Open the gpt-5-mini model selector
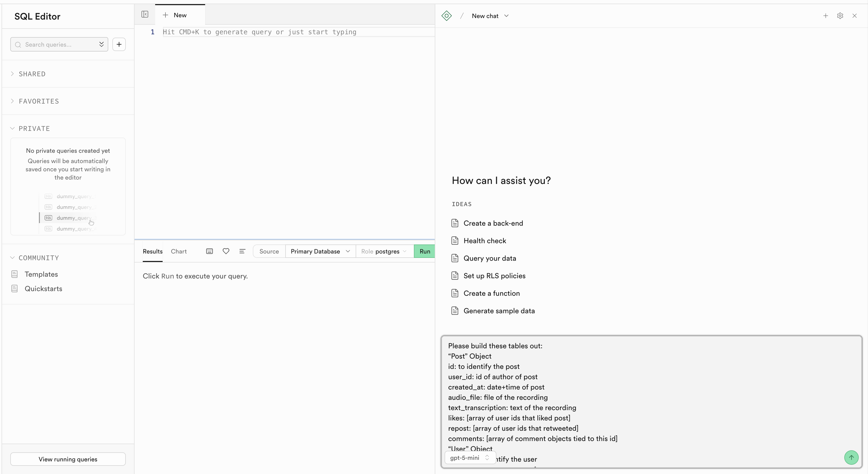This screenshot has width=868, height=474. point(470,458)
